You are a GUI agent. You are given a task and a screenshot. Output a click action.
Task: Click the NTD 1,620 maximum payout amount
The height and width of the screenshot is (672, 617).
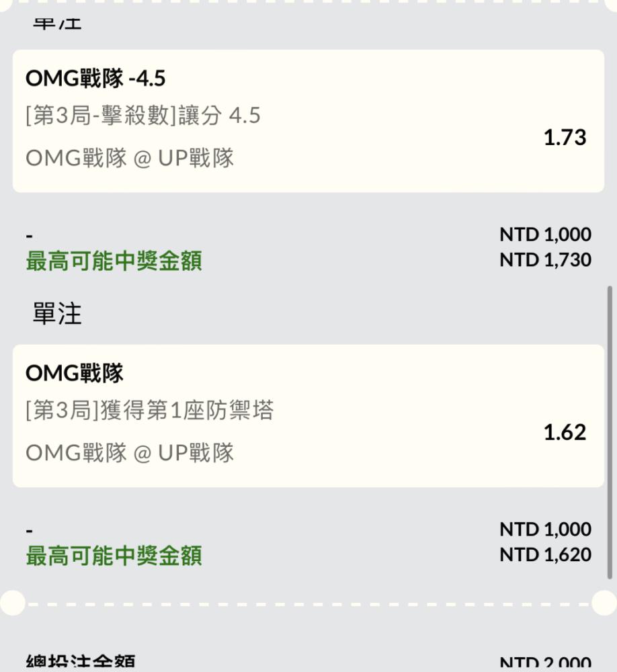[545, 554]
